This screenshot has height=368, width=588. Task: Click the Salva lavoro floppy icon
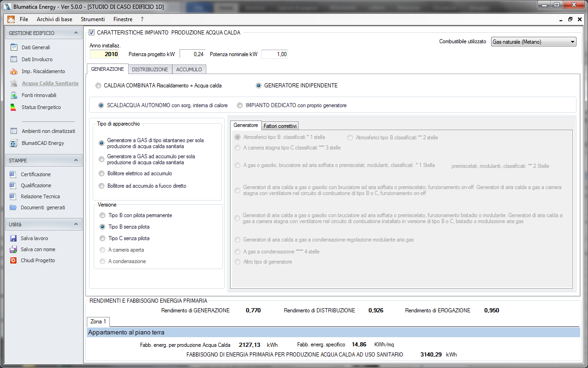tap(13, 238)
